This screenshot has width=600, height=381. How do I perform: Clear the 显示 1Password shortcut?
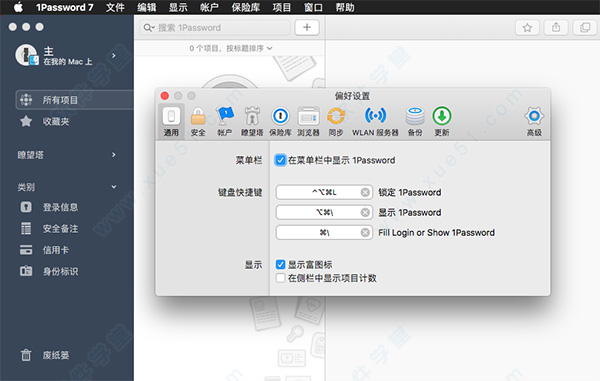365,212
